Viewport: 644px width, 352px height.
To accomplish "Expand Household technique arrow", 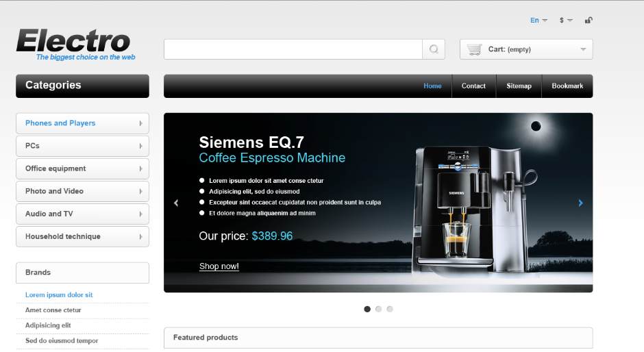I will [140, 236].
